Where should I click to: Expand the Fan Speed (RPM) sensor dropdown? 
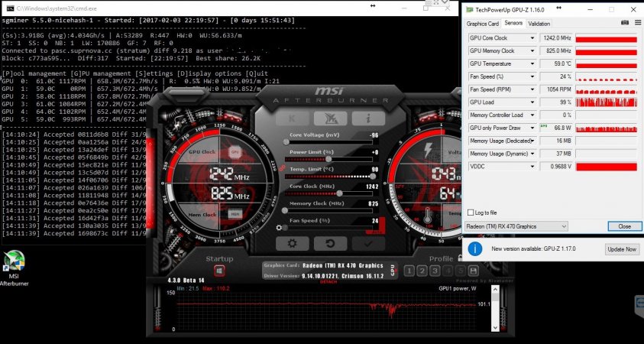532,89
